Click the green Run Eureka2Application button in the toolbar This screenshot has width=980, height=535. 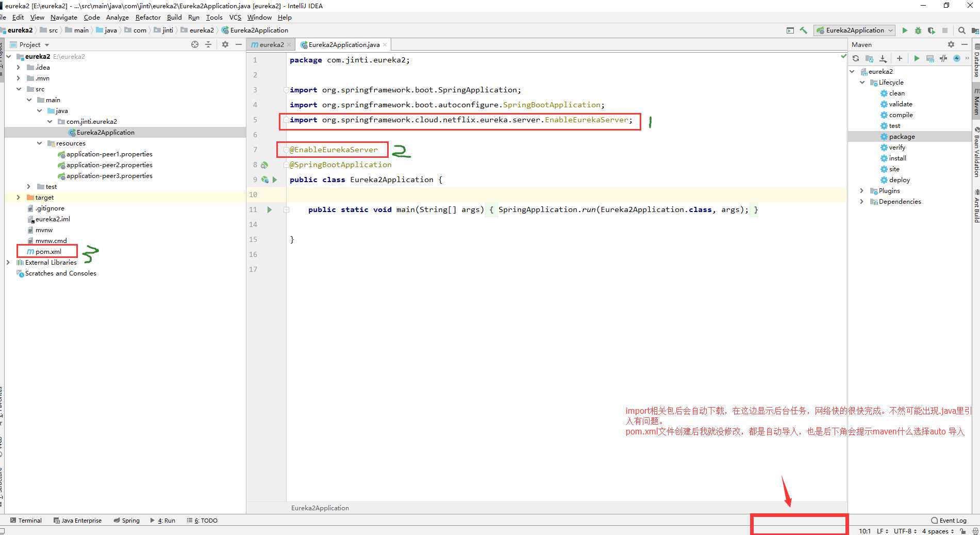click(905, 30)
